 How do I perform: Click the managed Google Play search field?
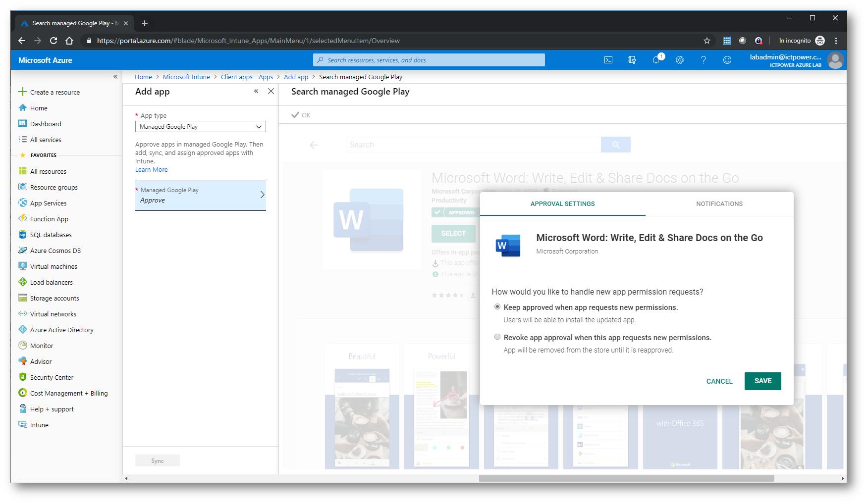point(474,145)
